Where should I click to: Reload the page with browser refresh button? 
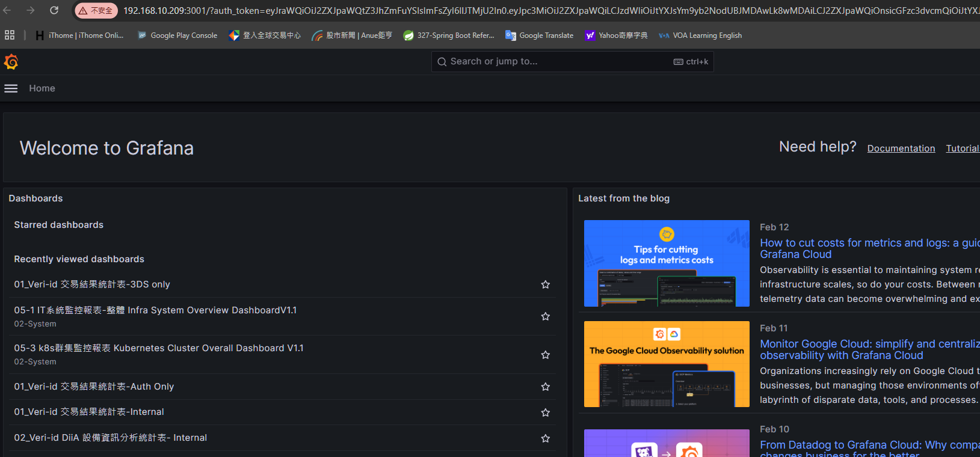[x=54, y=10]
